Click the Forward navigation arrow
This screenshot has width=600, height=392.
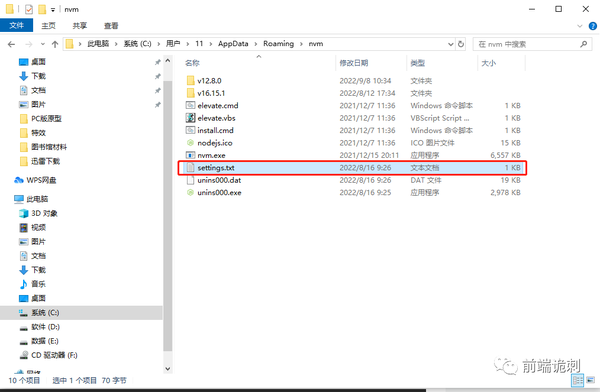pyautogui.click(x=29, y=44)
